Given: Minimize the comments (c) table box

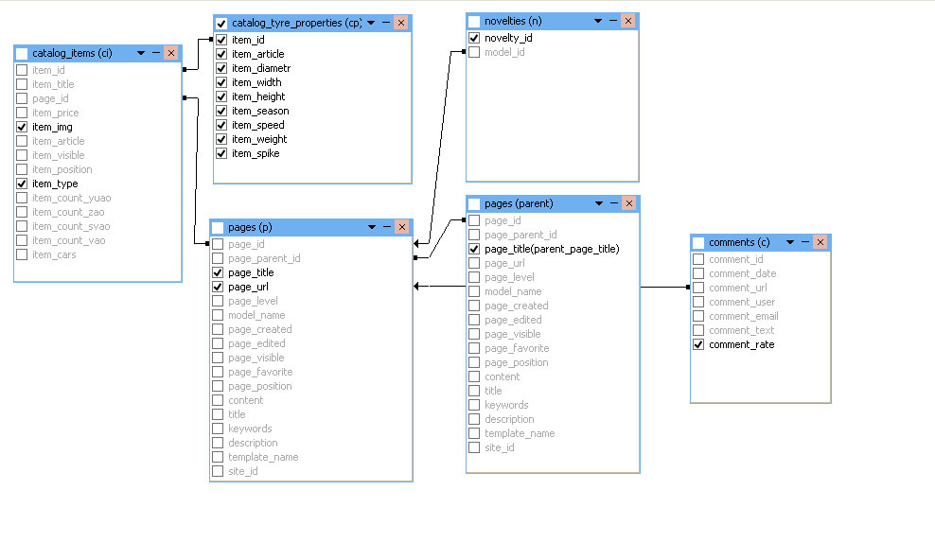Looking at the screenshot, I should coord(805,242).
